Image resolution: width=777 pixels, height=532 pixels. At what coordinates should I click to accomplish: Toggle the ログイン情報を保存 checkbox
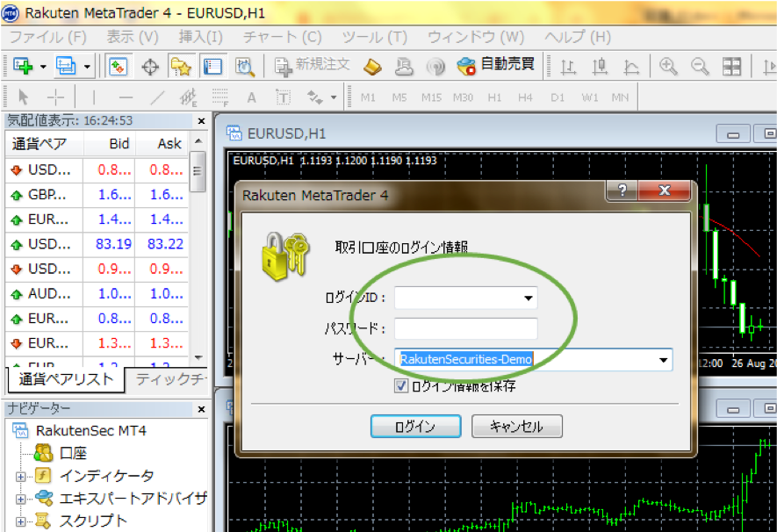[401, 386]
